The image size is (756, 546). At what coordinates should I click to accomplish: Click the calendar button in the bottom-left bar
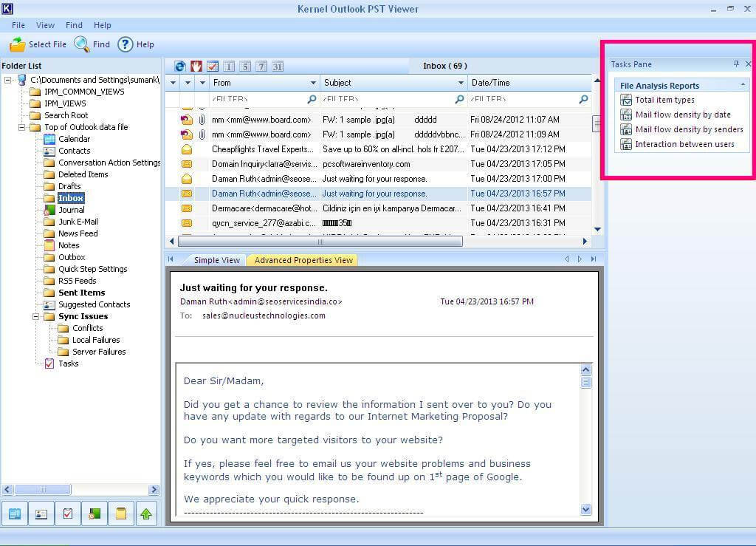[15, 513]
